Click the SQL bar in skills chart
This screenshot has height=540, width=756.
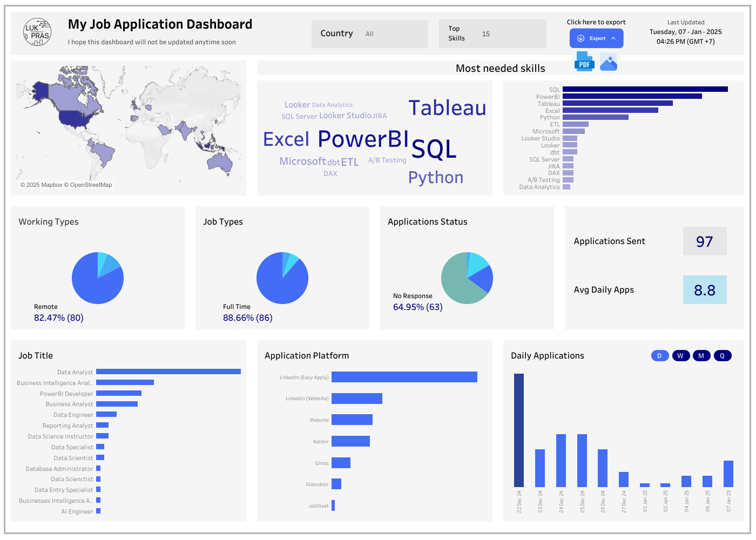645,89
